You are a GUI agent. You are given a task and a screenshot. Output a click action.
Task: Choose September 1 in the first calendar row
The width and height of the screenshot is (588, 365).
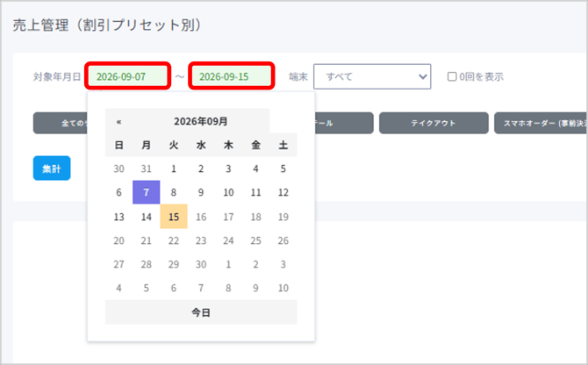[174, 168]
